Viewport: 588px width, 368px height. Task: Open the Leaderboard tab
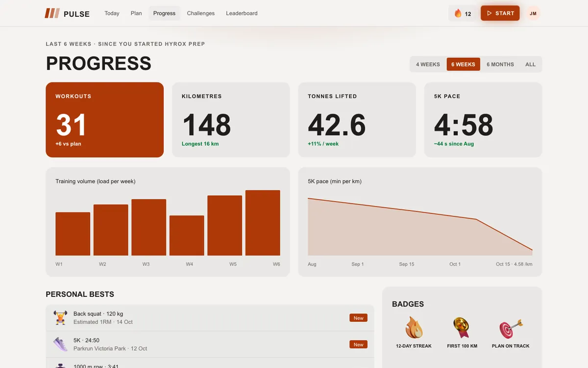tap(242, 13)
